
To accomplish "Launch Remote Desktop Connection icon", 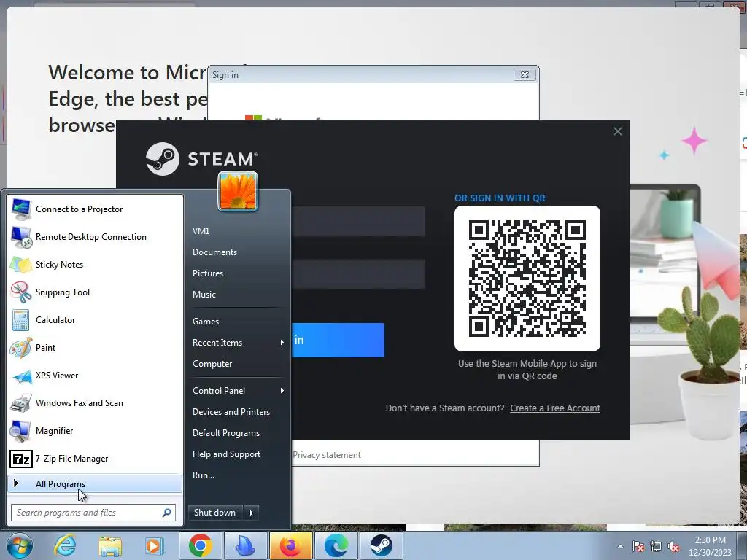I will [x=21, y=237].
